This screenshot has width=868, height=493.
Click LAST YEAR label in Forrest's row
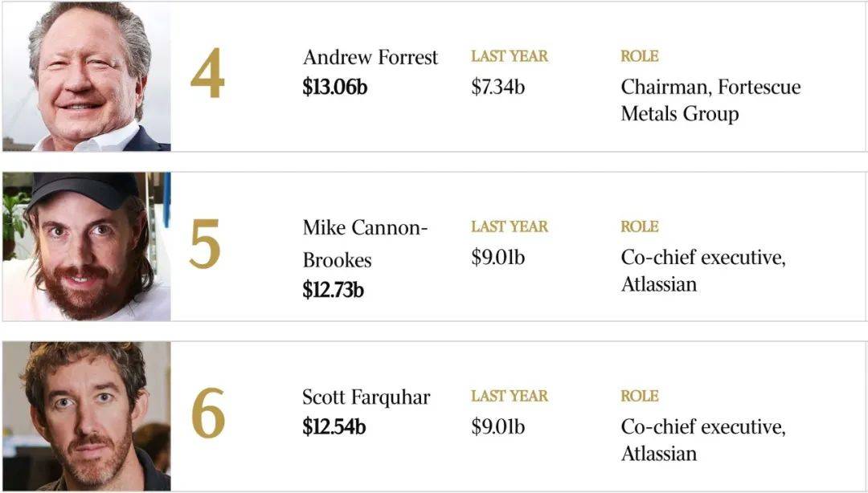pyautogui.click(x=510, y=56)
